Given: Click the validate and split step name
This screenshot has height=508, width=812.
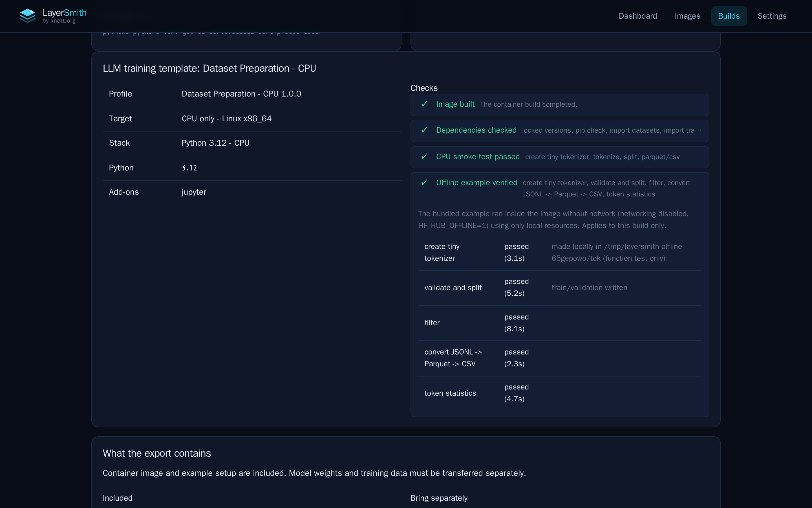Looking at the screenshot, I should pos(453,288).
